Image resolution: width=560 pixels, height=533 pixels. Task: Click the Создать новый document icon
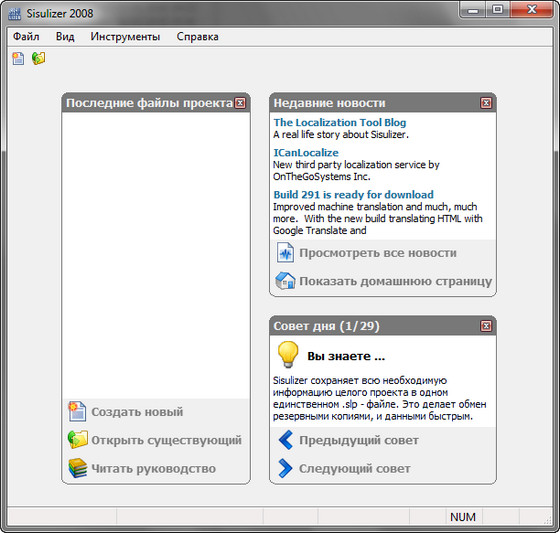pyautogui.click(x=78, y=412)
